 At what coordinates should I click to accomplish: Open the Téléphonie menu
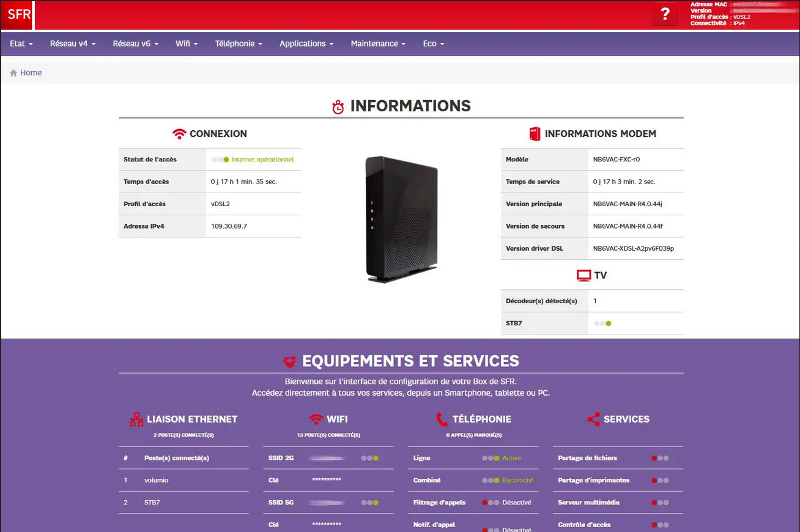tap(239, 43)
